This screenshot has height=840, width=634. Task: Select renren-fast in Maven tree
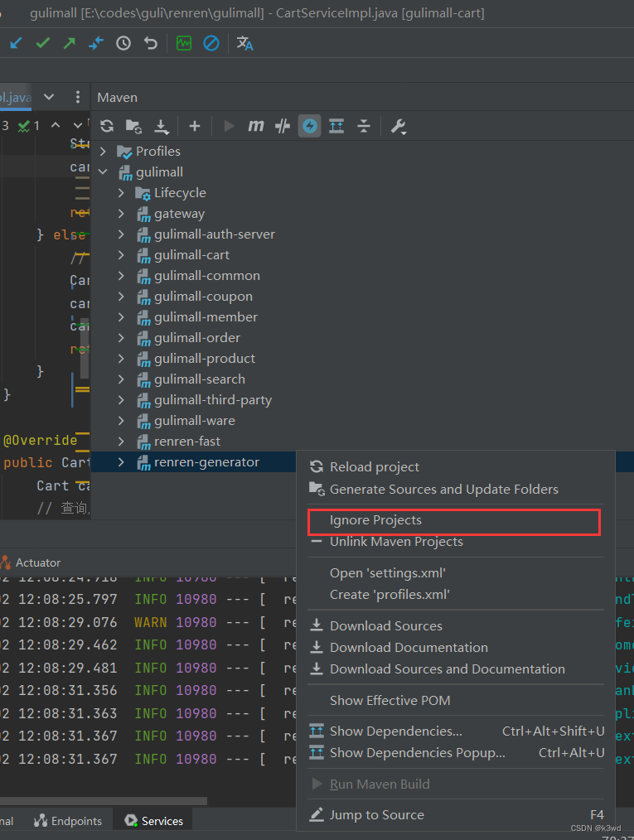(187, 442)
